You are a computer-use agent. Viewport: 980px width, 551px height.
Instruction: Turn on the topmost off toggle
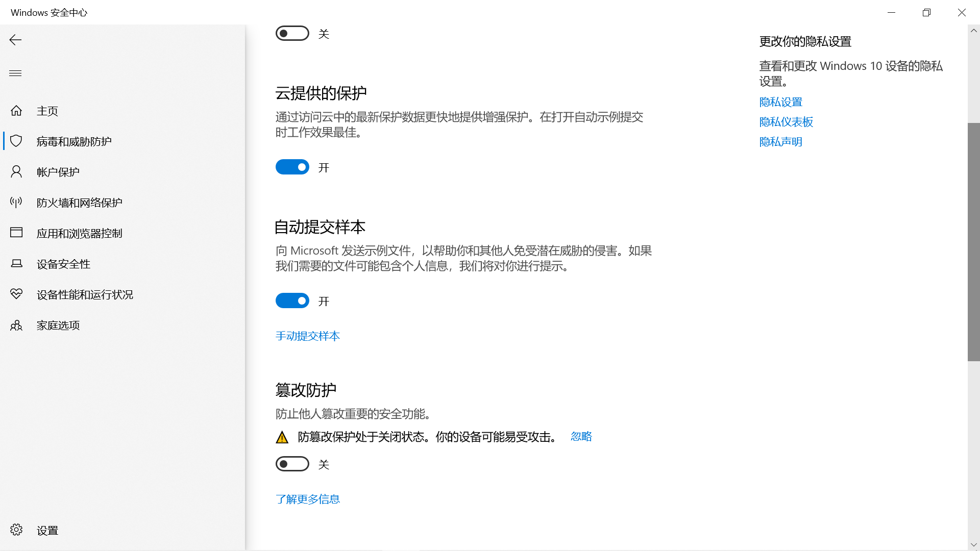(x=292, y=33)
